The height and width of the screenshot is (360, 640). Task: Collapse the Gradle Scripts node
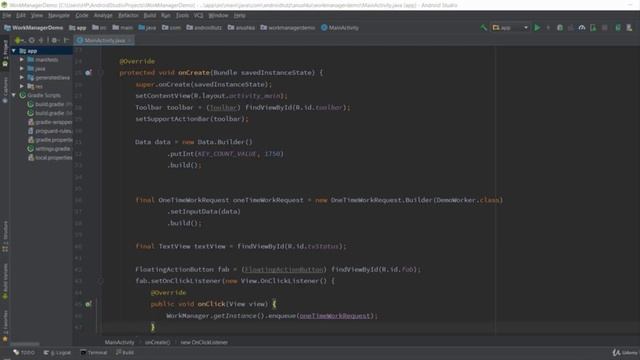14,95
